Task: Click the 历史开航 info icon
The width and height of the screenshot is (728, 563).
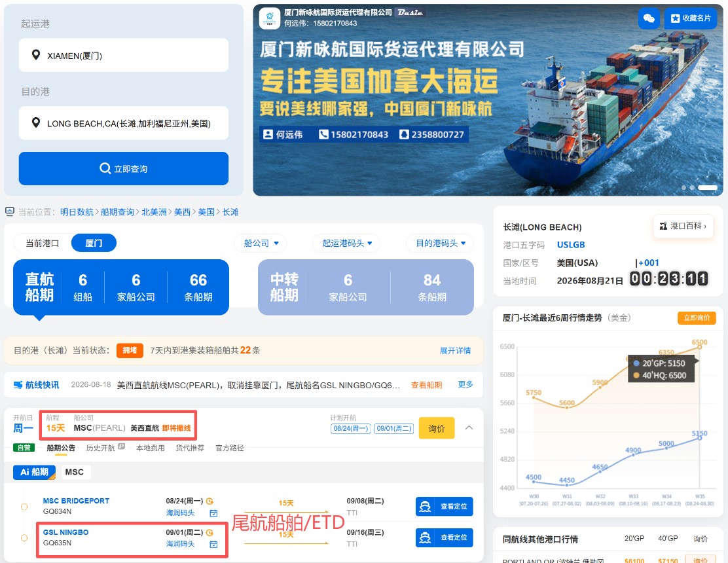Action: tap(121, 446)
